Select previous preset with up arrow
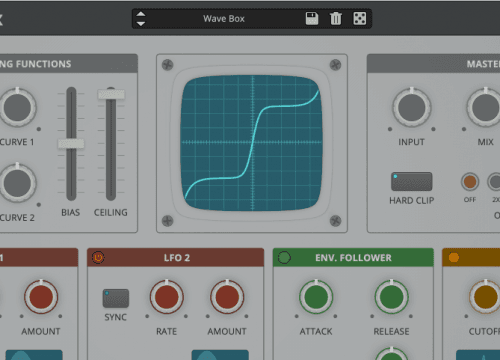 pyautogui.click(x=141, y=14)
